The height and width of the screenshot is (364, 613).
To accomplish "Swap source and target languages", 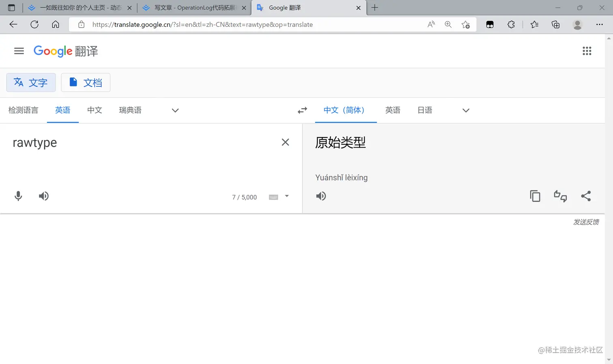I will [302, 110].
